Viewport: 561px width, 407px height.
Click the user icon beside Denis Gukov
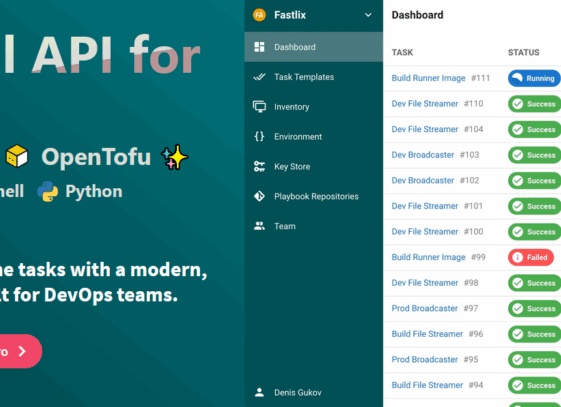click(259, 392)
